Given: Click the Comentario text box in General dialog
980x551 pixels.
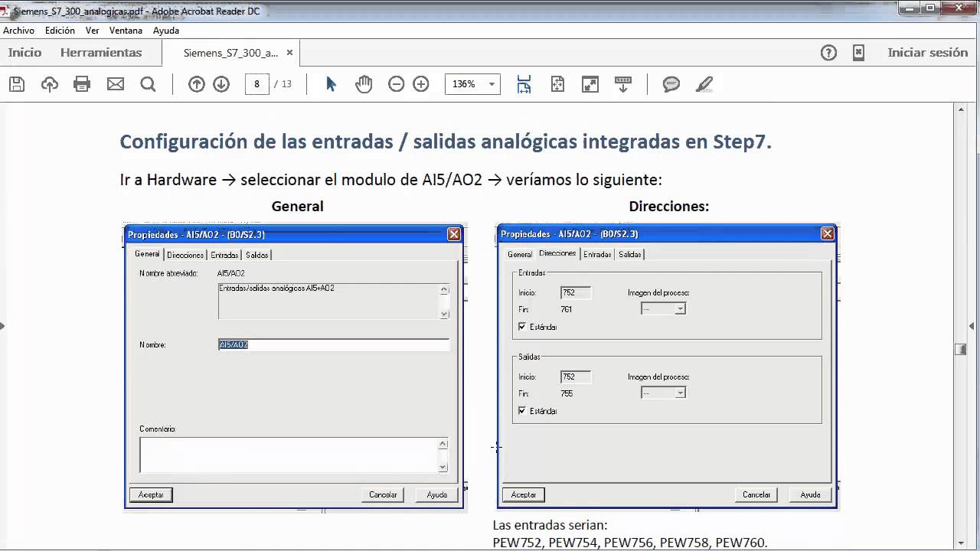Looking at the screenshot, I should (294, 455).
